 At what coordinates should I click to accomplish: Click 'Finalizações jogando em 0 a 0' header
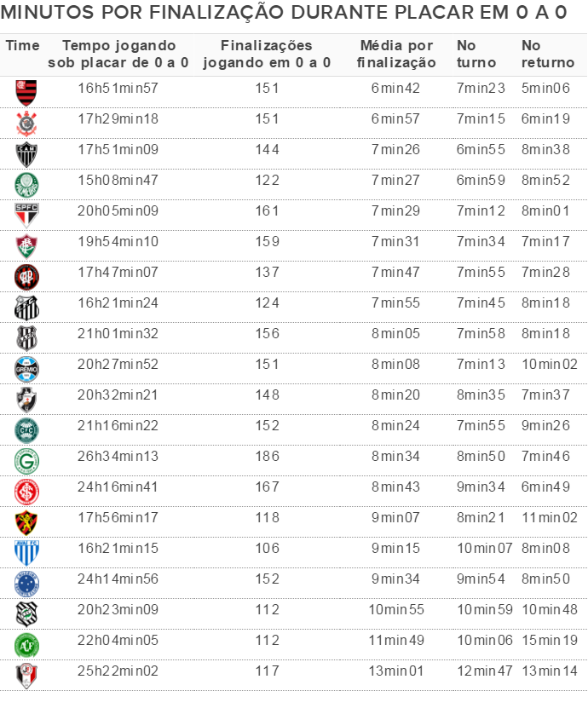[x=266, y=54]
